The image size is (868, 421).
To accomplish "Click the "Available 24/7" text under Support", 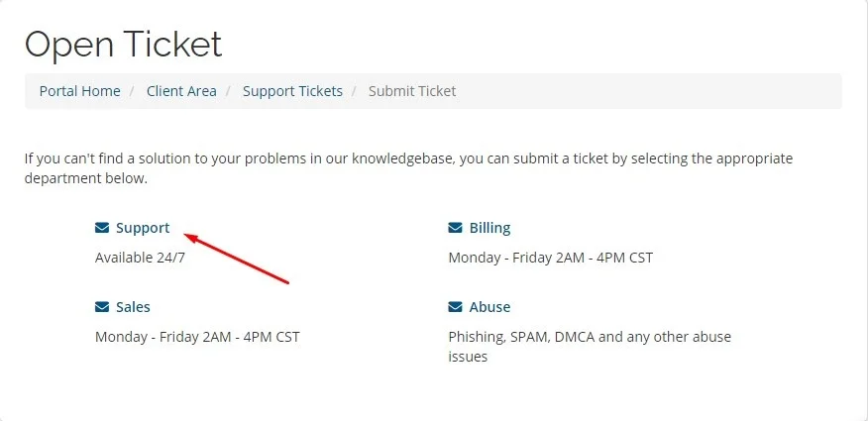I will coord(140,258).
